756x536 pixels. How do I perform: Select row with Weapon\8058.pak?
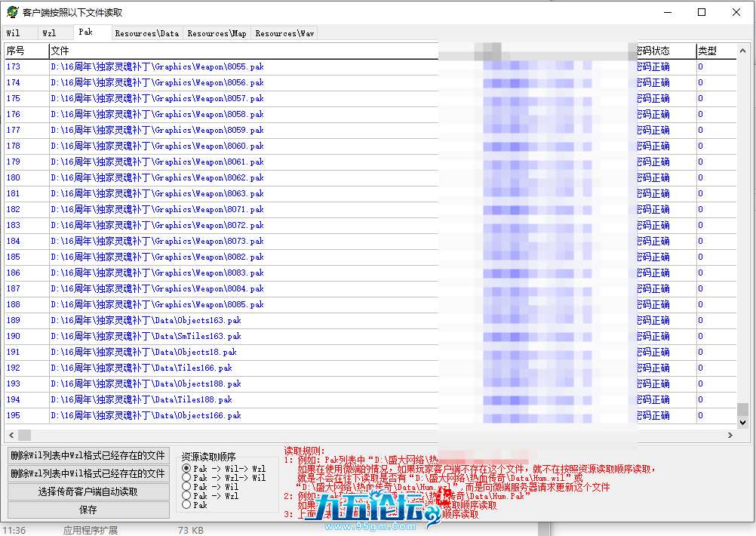[x=370, y=114]
